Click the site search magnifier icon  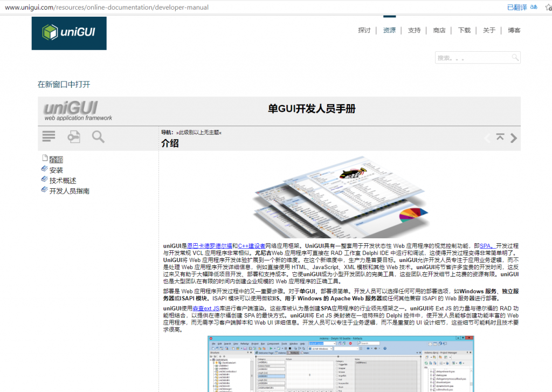tap(515, 57)
